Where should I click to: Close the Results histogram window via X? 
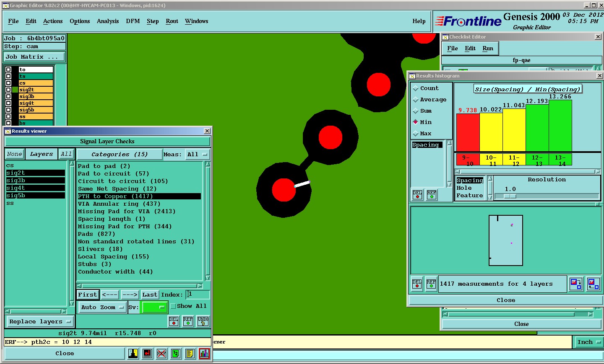tap(599, 76)
